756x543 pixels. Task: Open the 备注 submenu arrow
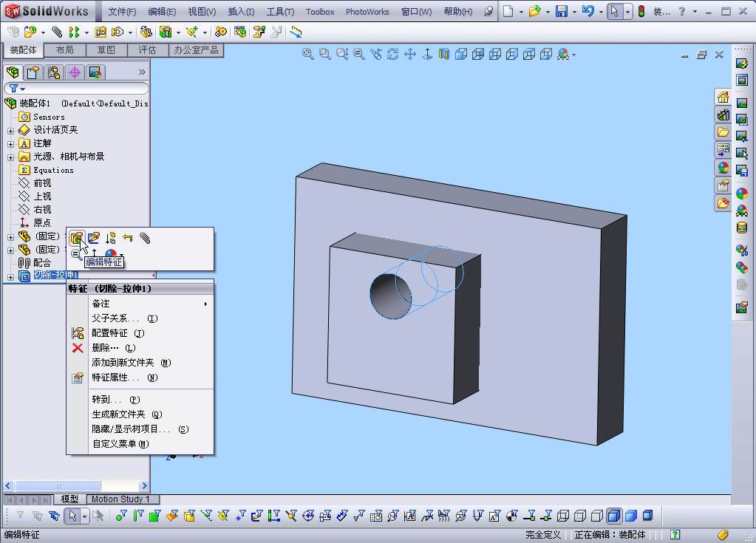[x=205, y=304]
